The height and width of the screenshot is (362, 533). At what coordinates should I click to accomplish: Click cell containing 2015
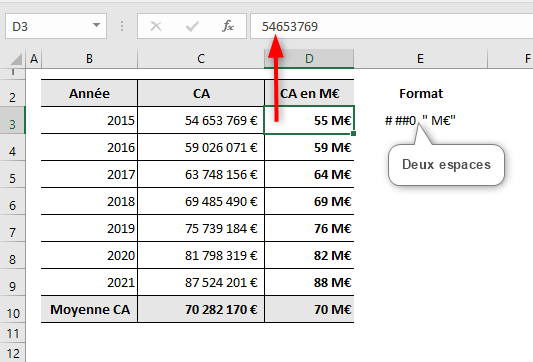[x=89, y=120]
